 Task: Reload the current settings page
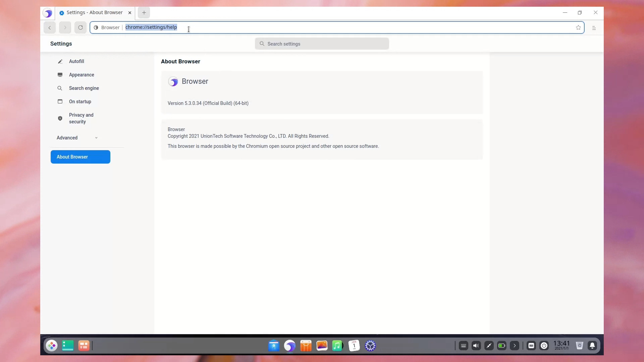(x=80, y=27)
